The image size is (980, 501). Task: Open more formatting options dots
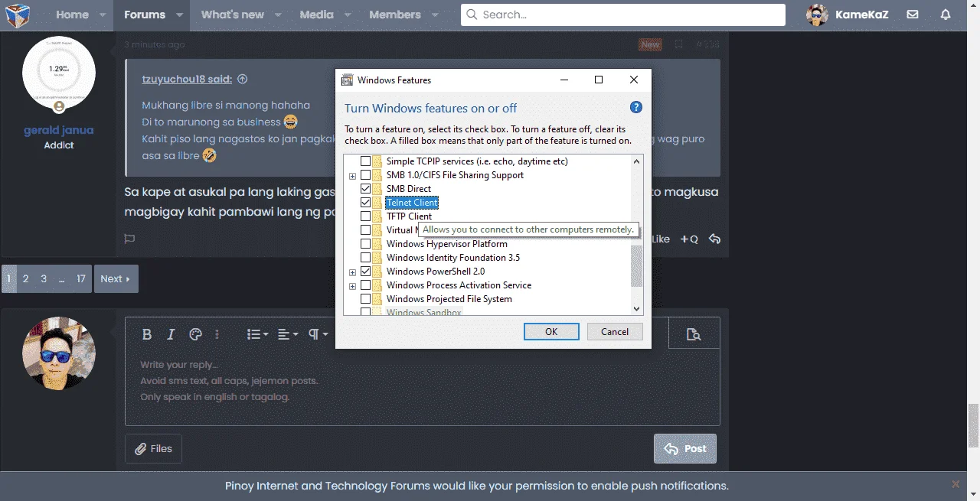[x=217, y=334]
